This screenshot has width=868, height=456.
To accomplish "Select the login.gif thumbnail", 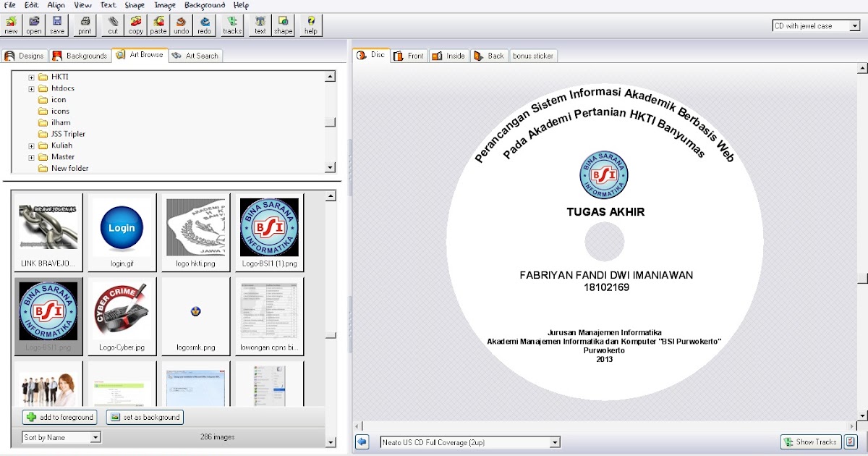I will pyautogui.click(x=122, y=232).
